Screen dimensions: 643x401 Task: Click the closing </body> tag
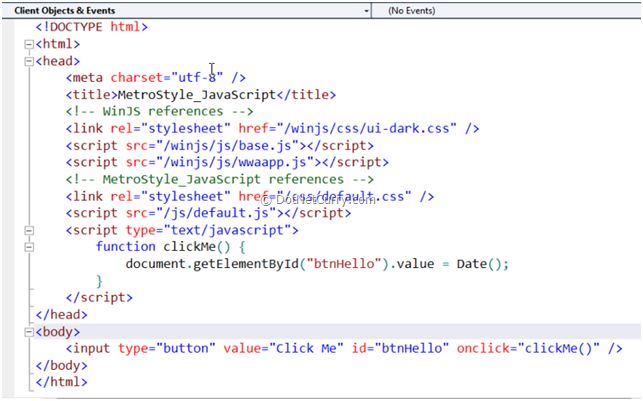[62, 365]
